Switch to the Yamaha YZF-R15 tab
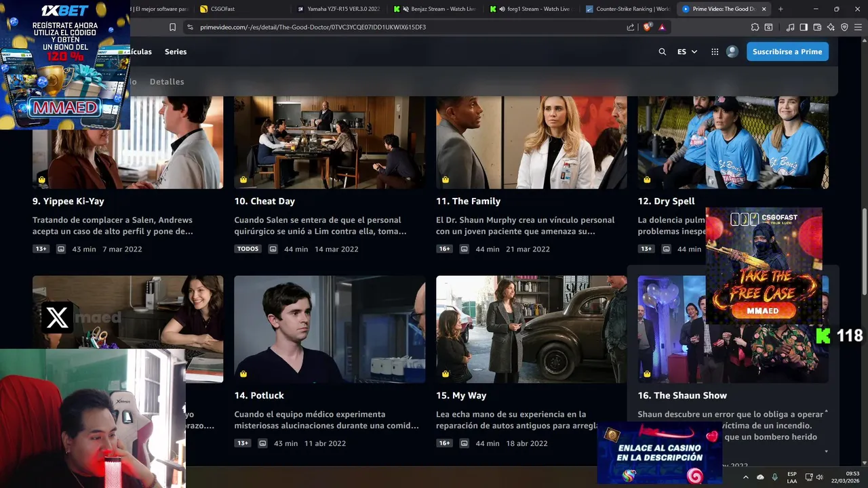 pyautogui.click(x=339, y=9)
